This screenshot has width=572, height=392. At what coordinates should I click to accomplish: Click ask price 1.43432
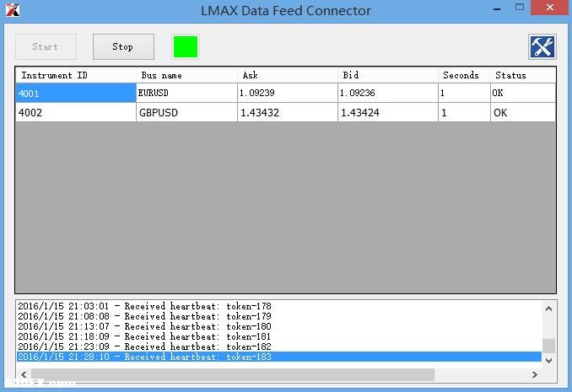click(x=288, y=112)
